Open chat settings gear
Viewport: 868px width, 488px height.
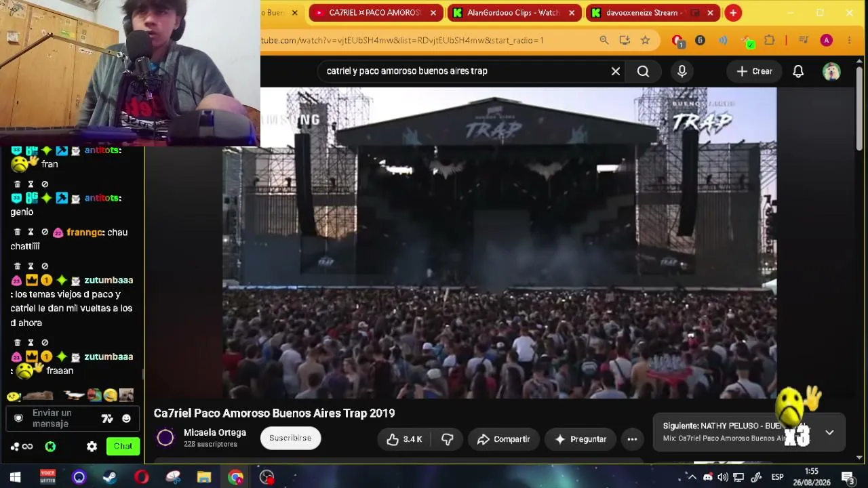coord(92,447)
